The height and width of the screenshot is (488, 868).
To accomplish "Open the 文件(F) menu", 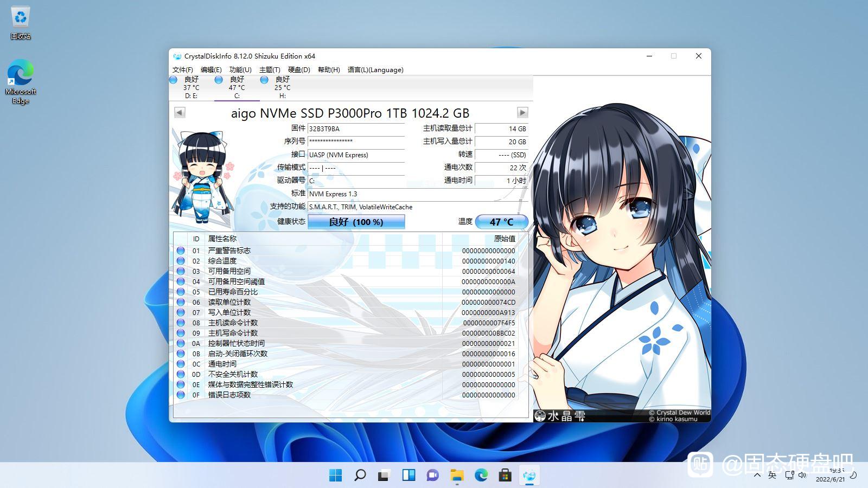I will (x=183, y=69).
